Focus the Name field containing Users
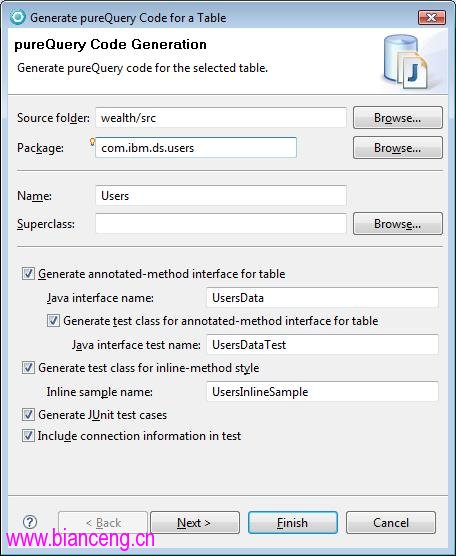The width and height of the screenshot is (456, 556). (221, 195)
